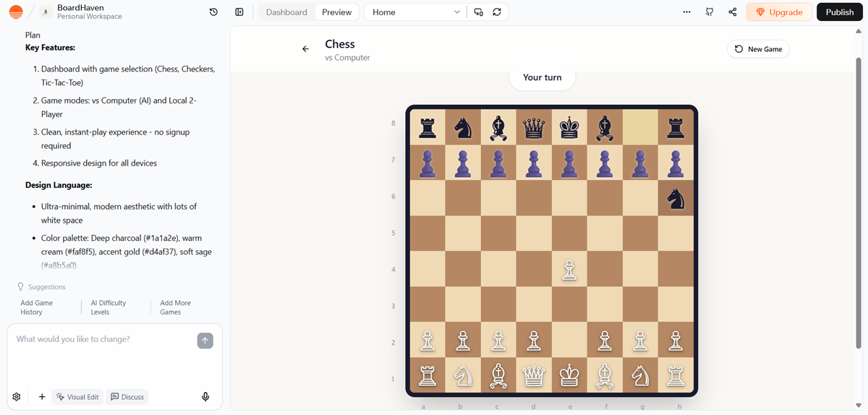868x415 pixels.
Task: Open the GitHub integration icon
Action: tap(710, 12)
